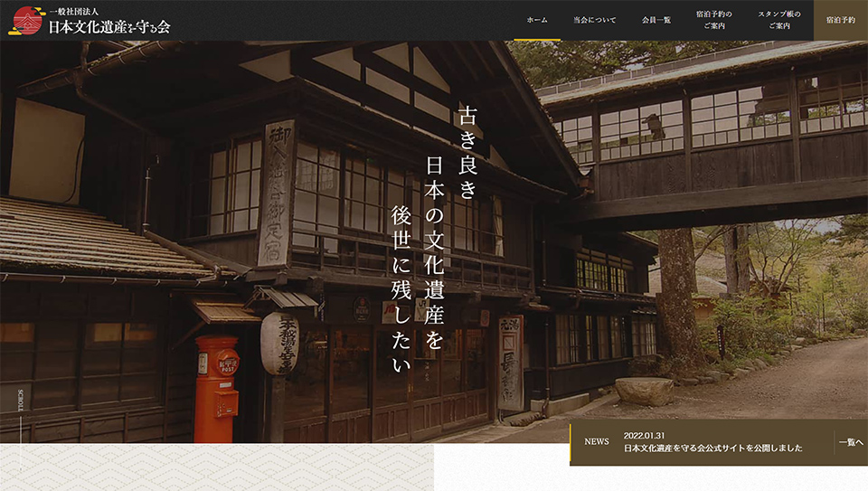868x491 pixels.
Task: Go to the 会員一覧 page
Action: pyautogui.click(x=656, y=20)
